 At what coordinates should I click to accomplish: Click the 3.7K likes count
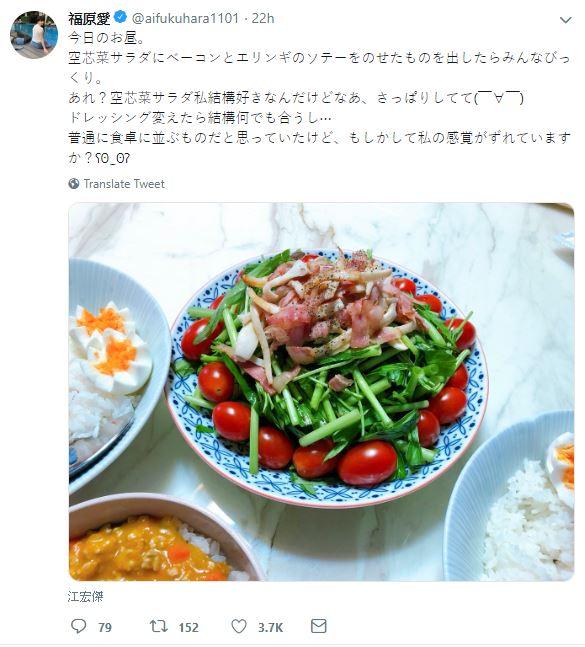pyautogui.click(x=270, y=628)
